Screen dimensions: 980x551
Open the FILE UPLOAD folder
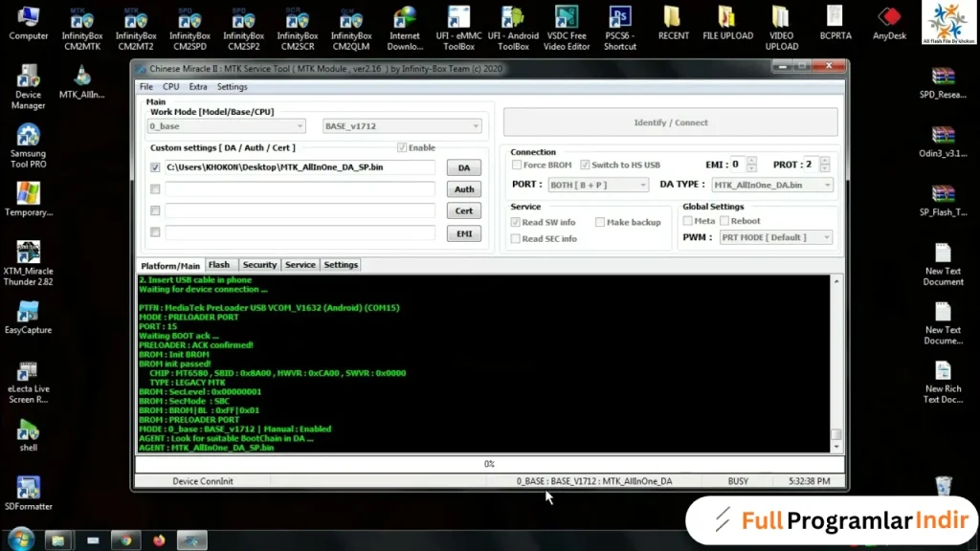click(x=727, y=24)
